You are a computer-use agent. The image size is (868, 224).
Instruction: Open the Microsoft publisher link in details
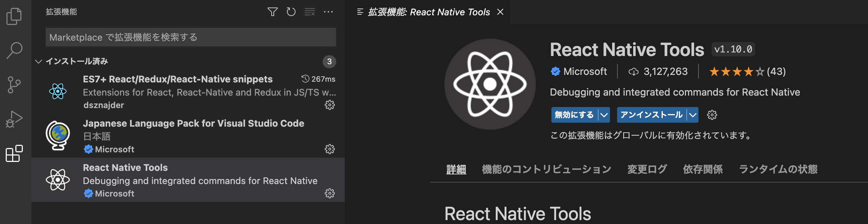[x=585, y=72]
